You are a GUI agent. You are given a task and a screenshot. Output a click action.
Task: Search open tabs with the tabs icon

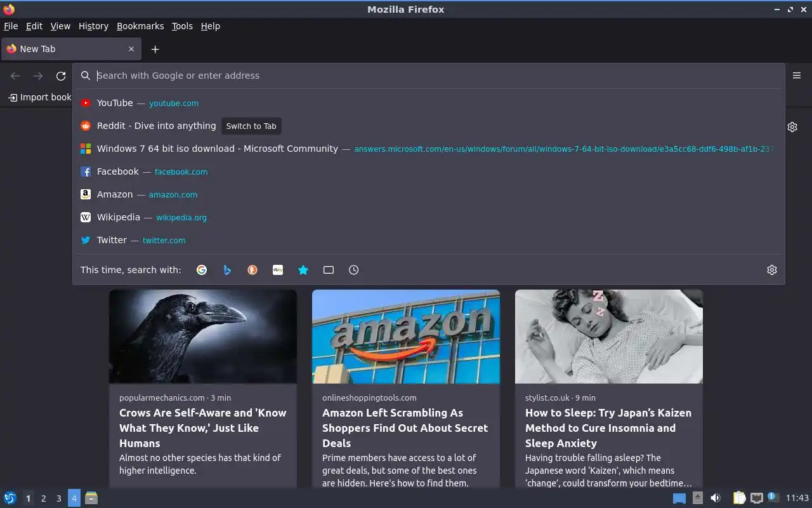click(329, 270)
